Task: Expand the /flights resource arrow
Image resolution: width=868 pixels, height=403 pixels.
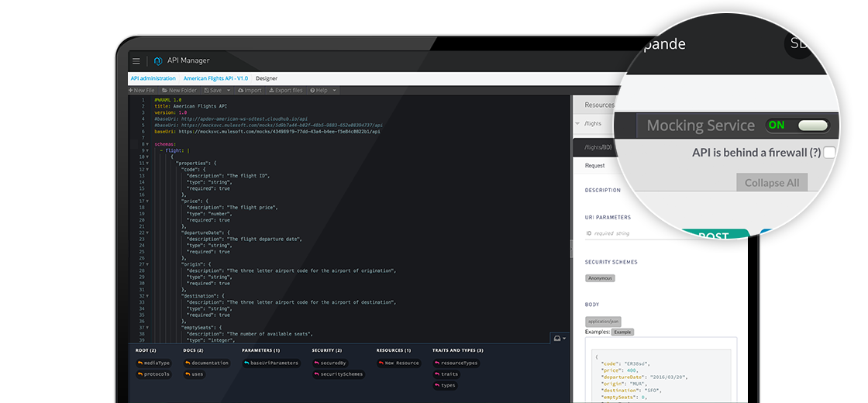Action: 578,123
